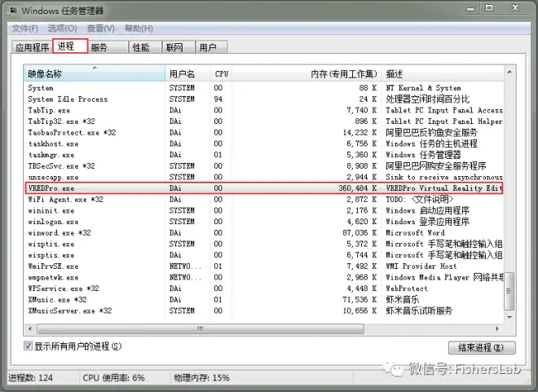This screenshot has height=392, width=538.
Task: Toggle 显示所有用户的进程 checkbox
Action: pyautogui.click(x=29, y=346)
